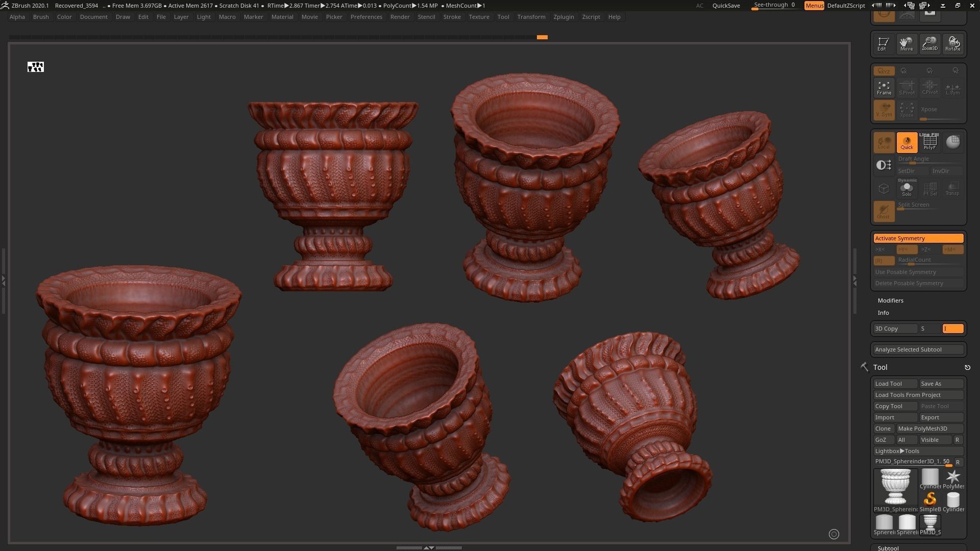
Task: Click the orange timeline marker above the canvas
Action: pyautogui.click(x=542, y=37)
